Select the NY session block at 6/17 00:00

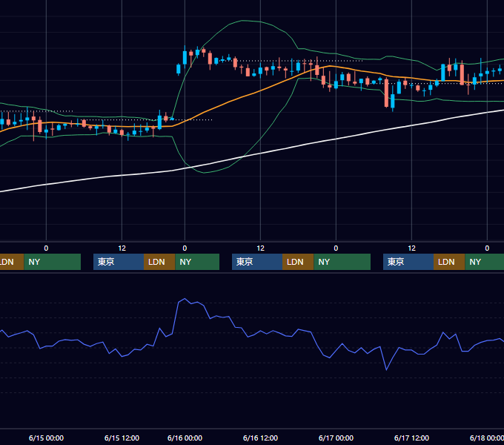342,262
